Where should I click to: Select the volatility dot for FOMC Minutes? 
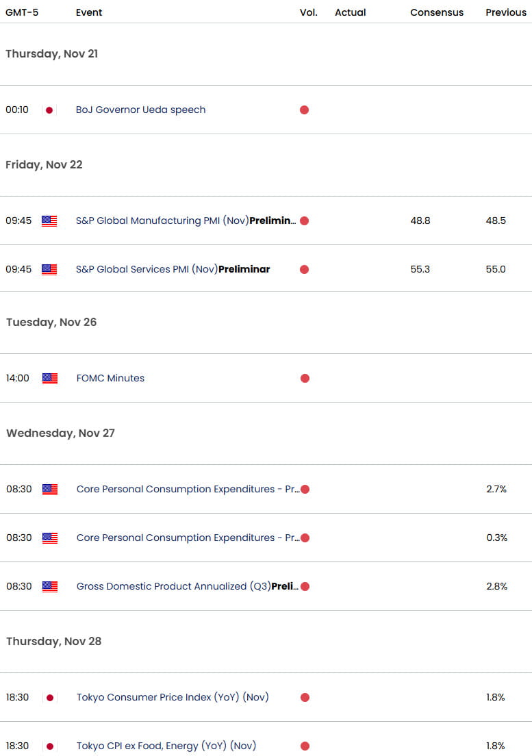[304, 378]
